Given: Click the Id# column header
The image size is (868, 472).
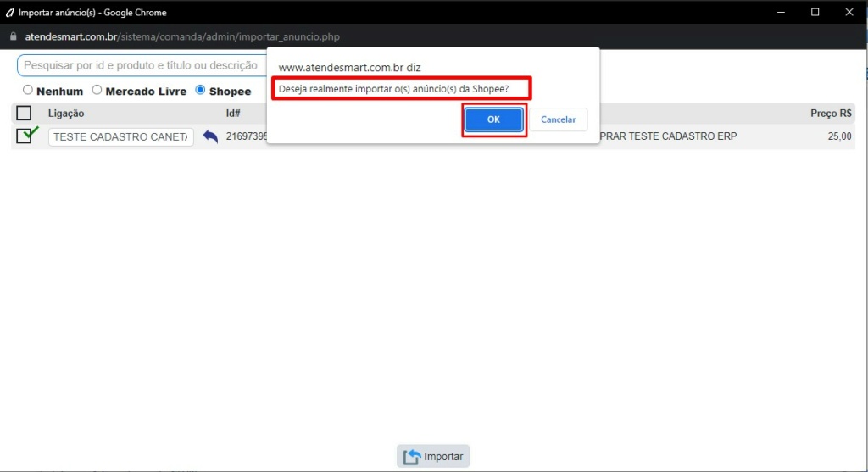Looking at the screenshot, I should [233, 114].
